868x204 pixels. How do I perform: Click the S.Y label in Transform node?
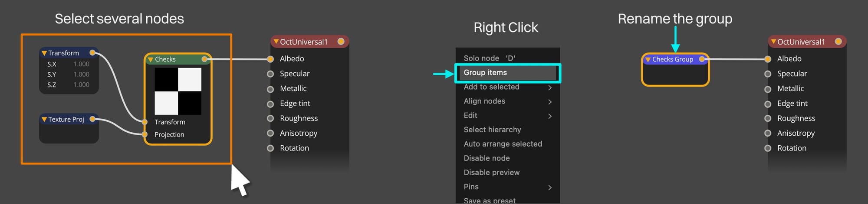52,74
